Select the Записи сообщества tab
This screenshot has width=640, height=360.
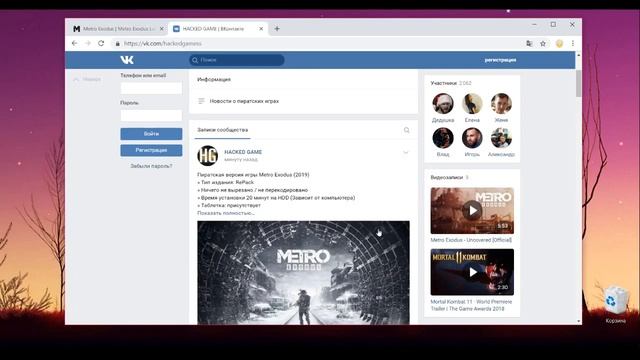point(222,130)
